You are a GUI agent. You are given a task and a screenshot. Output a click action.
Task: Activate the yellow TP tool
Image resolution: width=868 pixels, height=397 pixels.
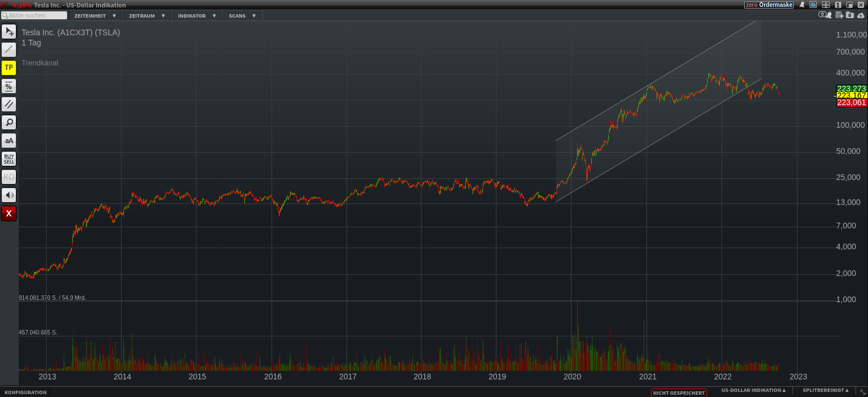coord(9,68)
